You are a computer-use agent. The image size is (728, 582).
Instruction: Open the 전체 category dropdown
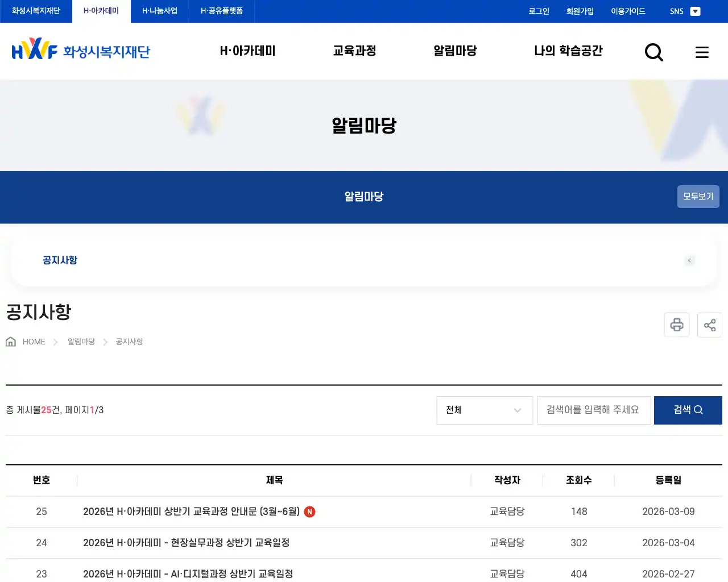[484, 410]
